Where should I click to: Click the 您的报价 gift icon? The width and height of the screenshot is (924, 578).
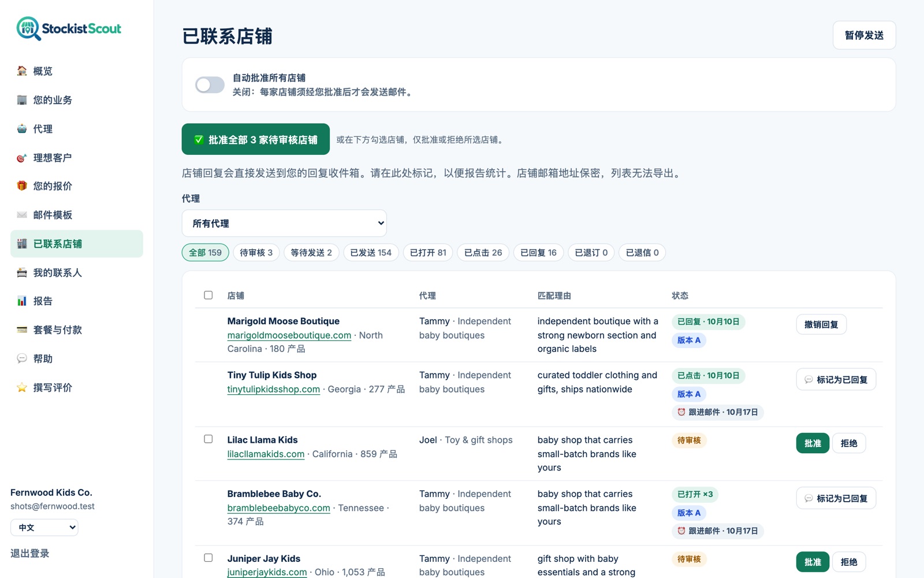pyautogui.click(x=22, y=186)
